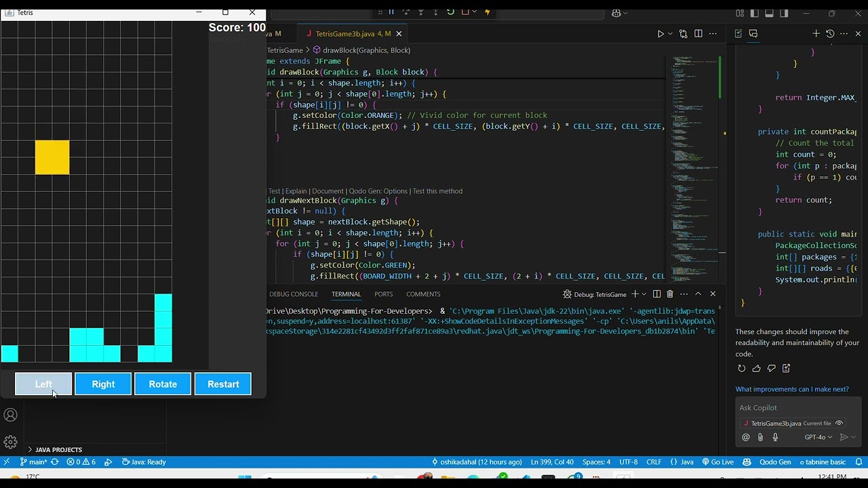Switch to the TERMINAL tab
The height and width of the screenshot is (488, 868).
click(x=346, y=294)
